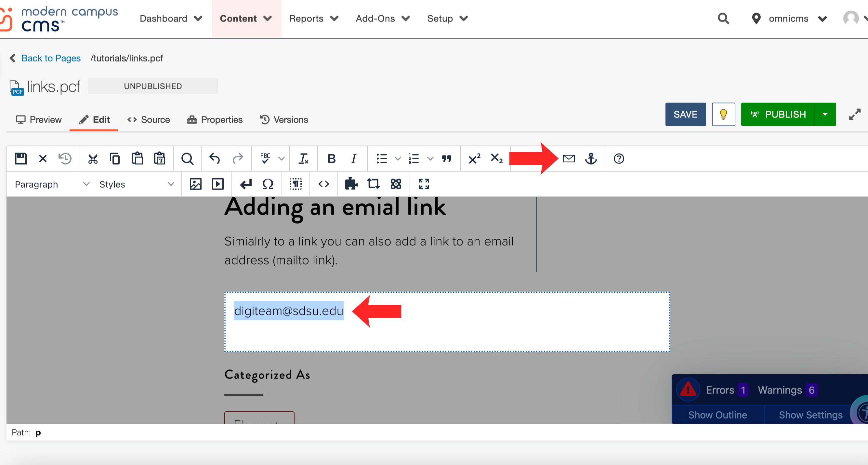Toggle bold formatting on selected text
The height and width of the screenshot is (465, 868).
point(331,158)
